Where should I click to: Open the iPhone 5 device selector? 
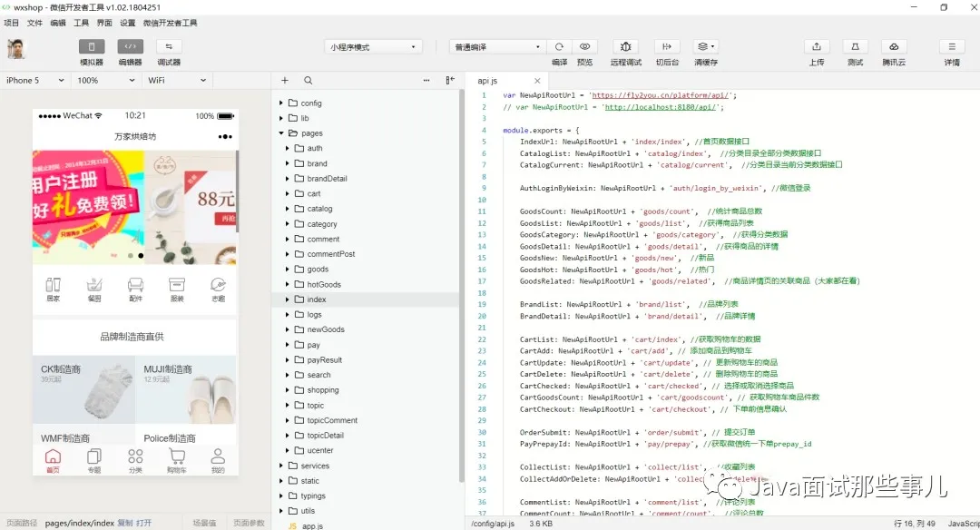[x=34, y=80]
